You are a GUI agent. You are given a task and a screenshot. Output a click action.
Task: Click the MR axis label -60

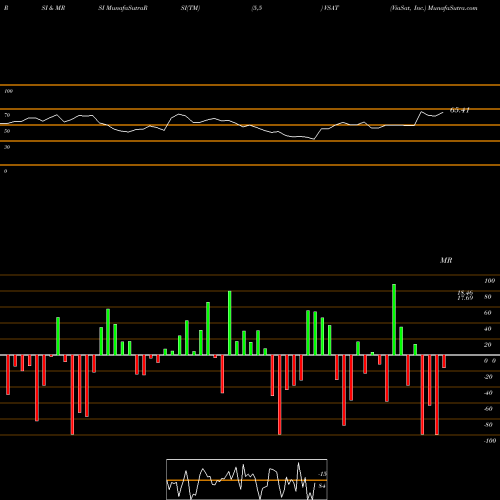[x=488, y=409]
